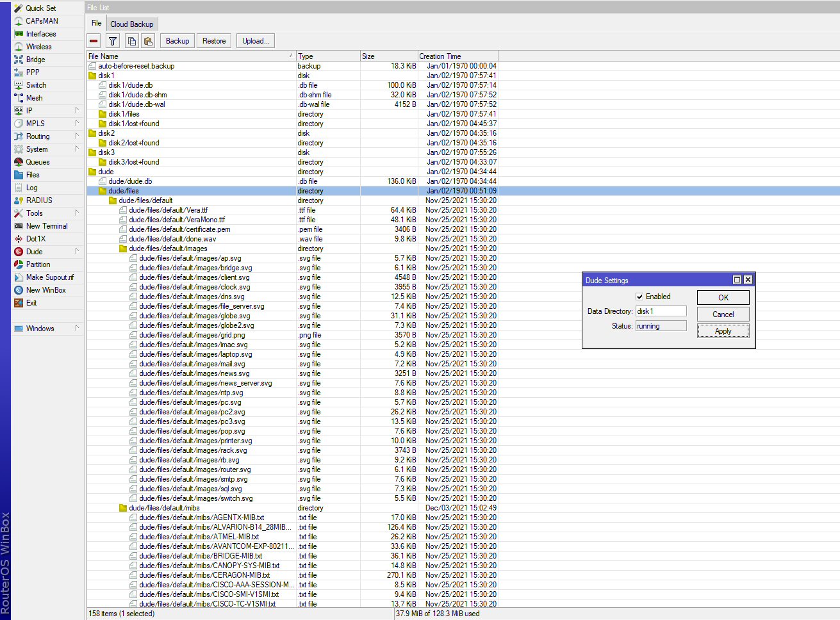Click into the Data Directory field

[660, 311]
